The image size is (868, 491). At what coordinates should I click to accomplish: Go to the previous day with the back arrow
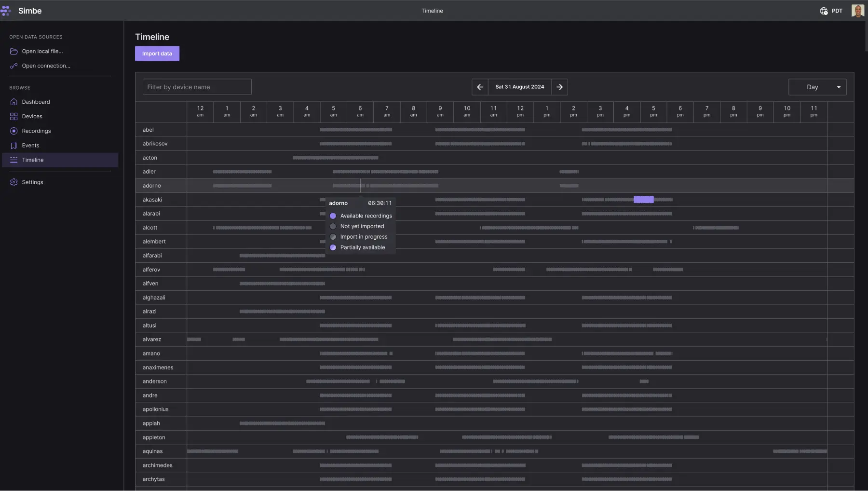480,87
